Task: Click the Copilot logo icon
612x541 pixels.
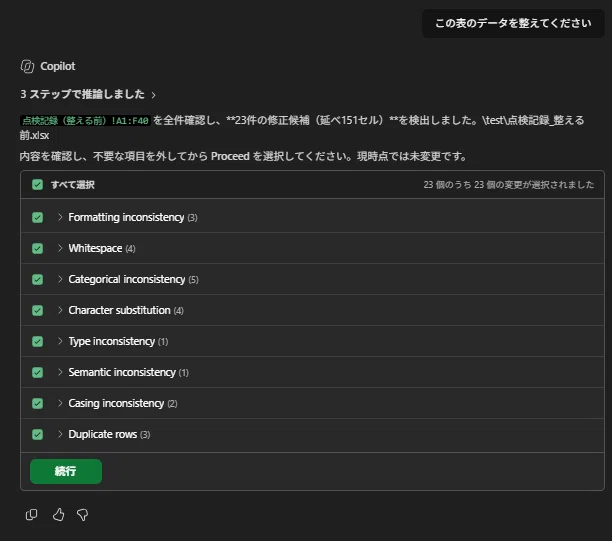Action: coord(27,66)
